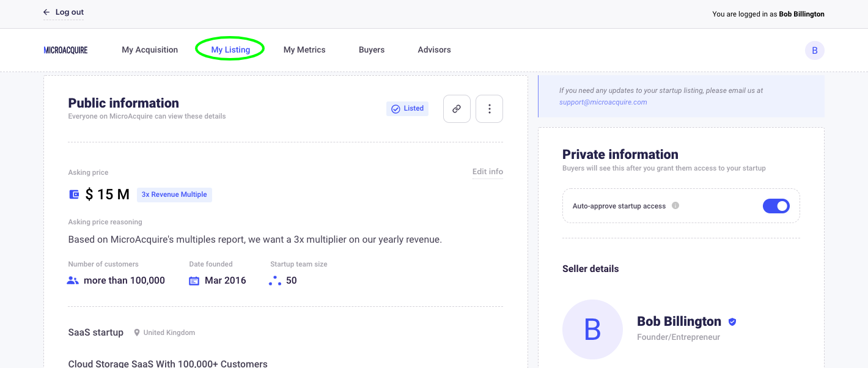Click the Listed status badge
This screenshot has width=868, height=368.
(x=408, y=109)
